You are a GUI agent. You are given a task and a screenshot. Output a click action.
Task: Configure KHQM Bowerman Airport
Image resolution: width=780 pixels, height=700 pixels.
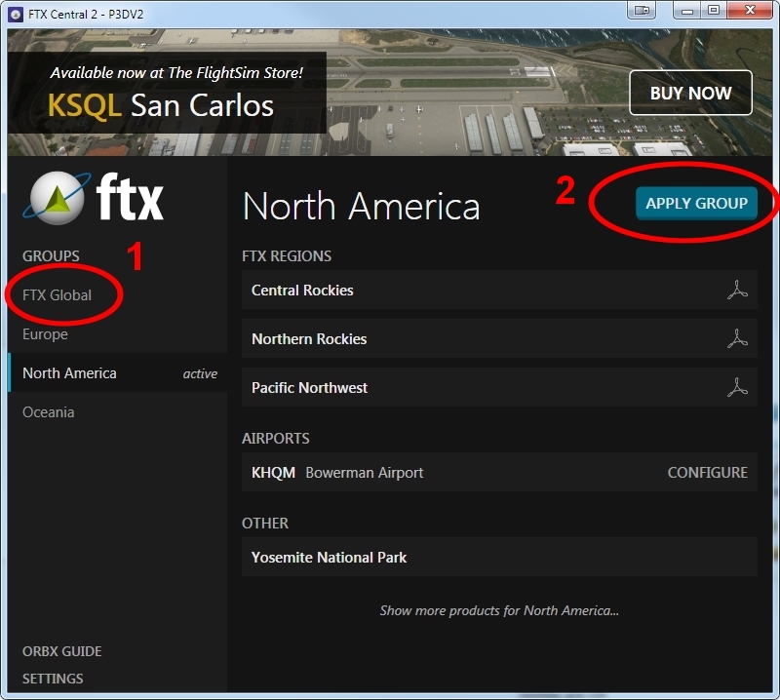tap(708, 472)
